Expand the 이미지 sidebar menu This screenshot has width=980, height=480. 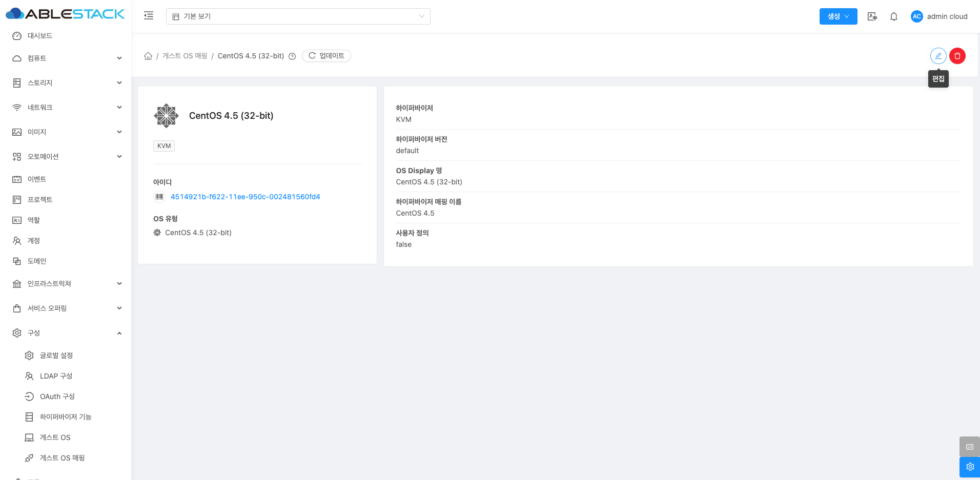[66, 132]
